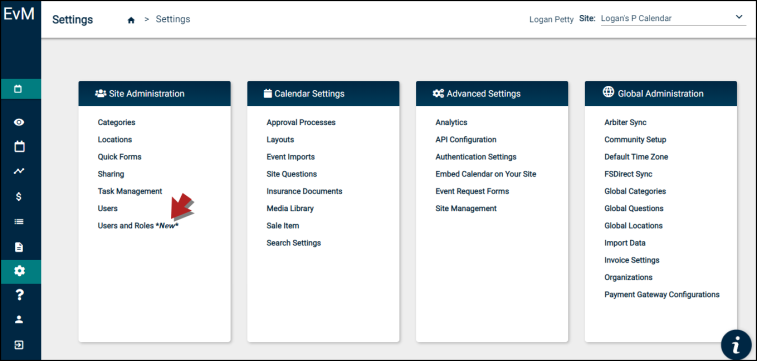This screenshot has height=361, width=757.
Task: Open Global Questions
Action: point(634,208)
